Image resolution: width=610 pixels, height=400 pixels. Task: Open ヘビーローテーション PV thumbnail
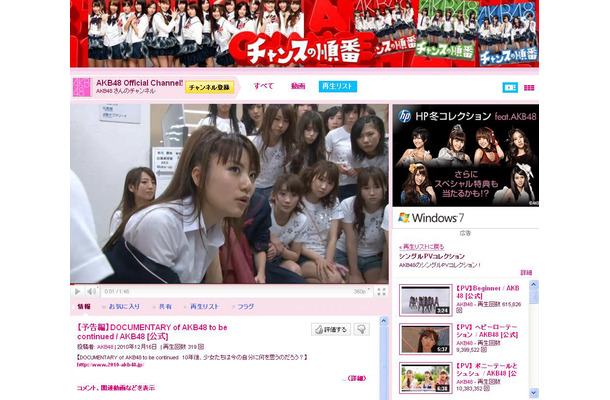click(x=426, y=339)
